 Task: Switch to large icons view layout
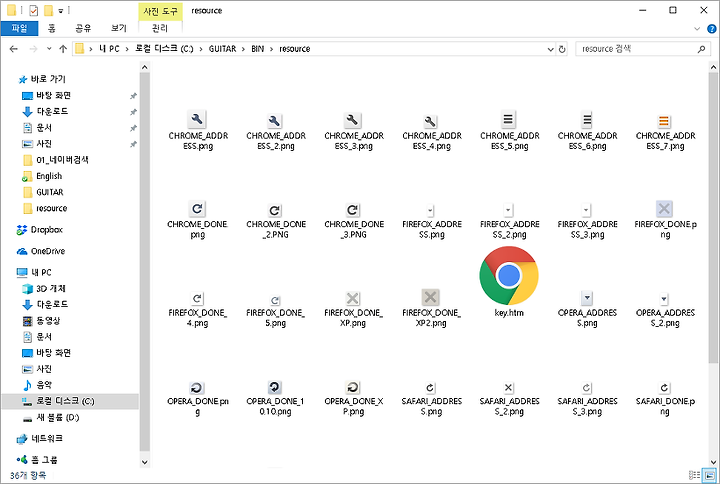click(710, 475)
